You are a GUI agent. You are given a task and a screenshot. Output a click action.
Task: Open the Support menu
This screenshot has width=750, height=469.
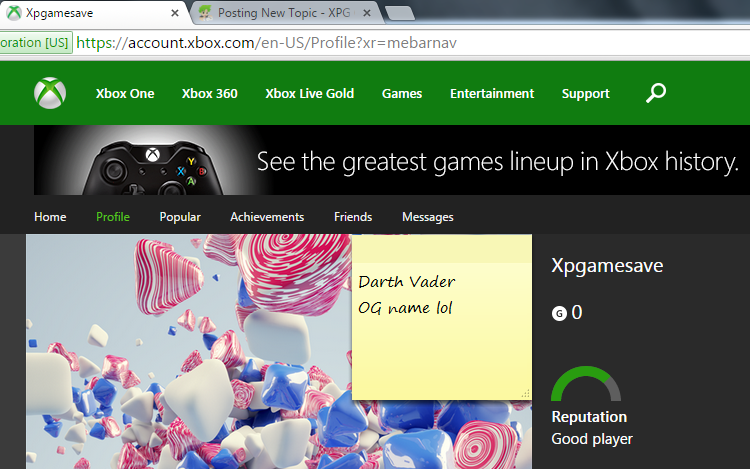pyautogui.click(x=585, y=94)
